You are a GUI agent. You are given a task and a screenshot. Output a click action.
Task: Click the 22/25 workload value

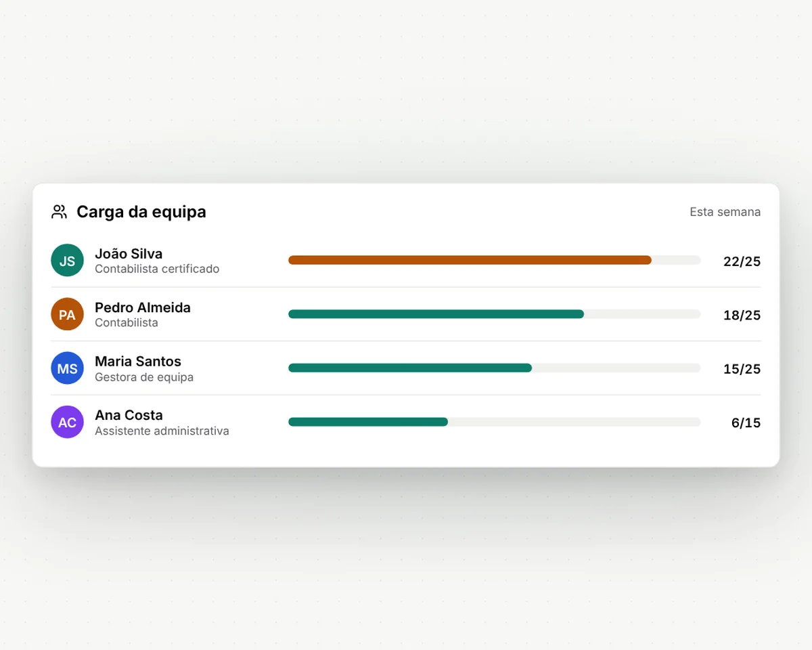coord(742,261)
